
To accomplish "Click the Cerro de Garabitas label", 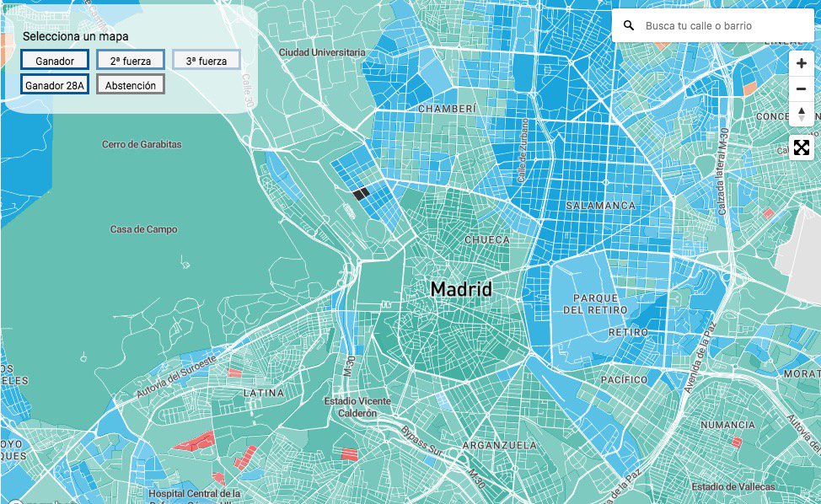I will point(142,144).
